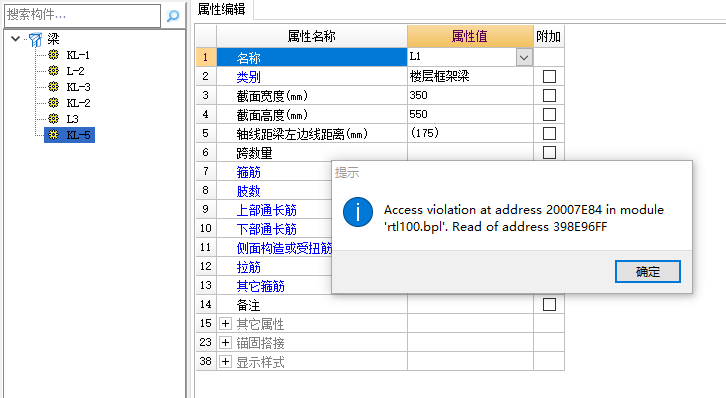The width and height of the screenshot is (726, 398).
Task: Click the 箍筋 property link
Action: pyautogui.click(x=249, y=172)
